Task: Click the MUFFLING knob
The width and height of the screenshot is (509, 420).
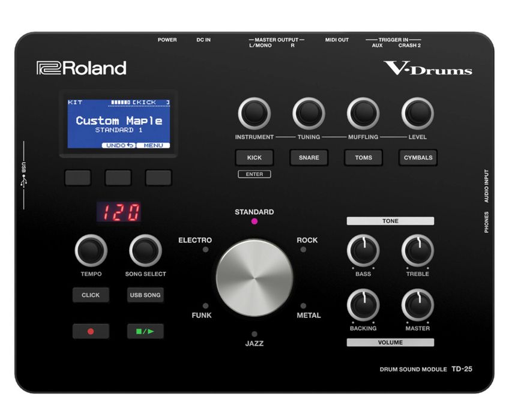Action: 363,113
